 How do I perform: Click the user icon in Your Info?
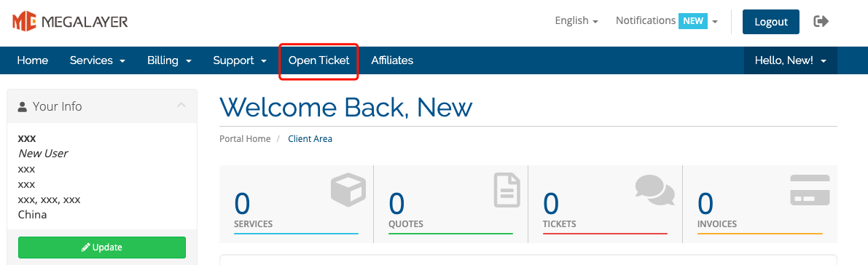coord(22,107)
